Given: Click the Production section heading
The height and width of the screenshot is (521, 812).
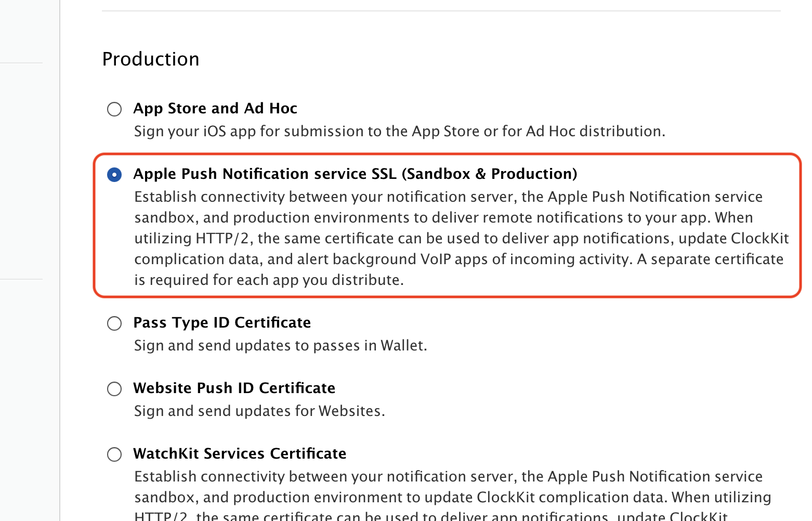Looking at the screenshot, I should pyautogui.click(x=150, y=59).
